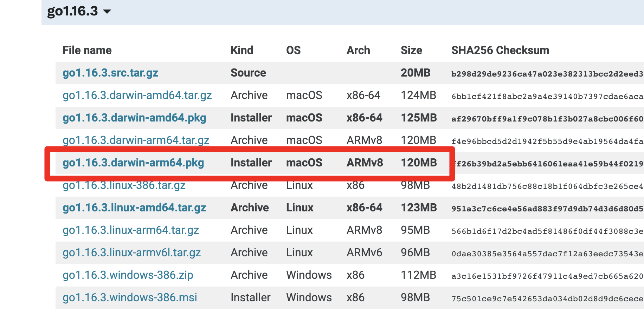Select the Arch column header

coord(358,50)
